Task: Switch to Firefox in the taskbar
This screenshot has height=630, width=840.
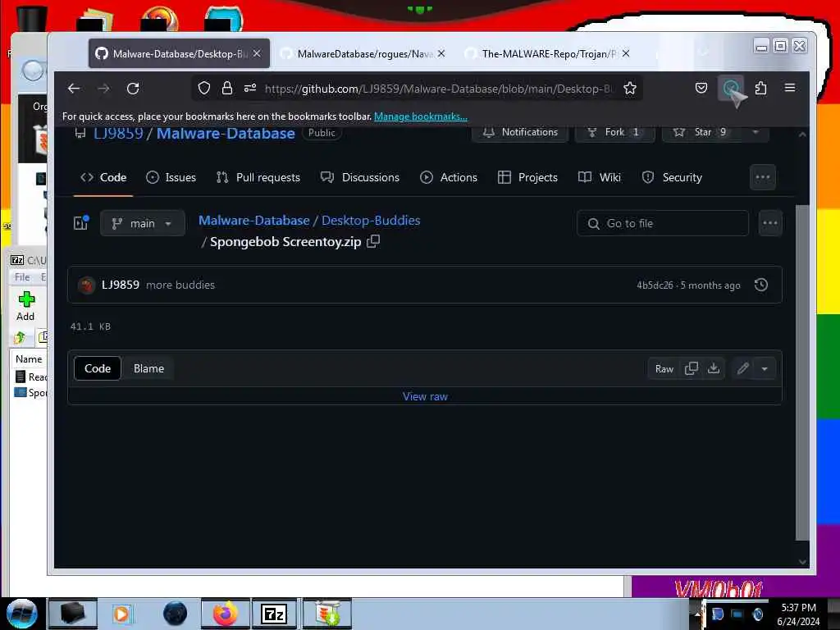Action: (226, 614)
